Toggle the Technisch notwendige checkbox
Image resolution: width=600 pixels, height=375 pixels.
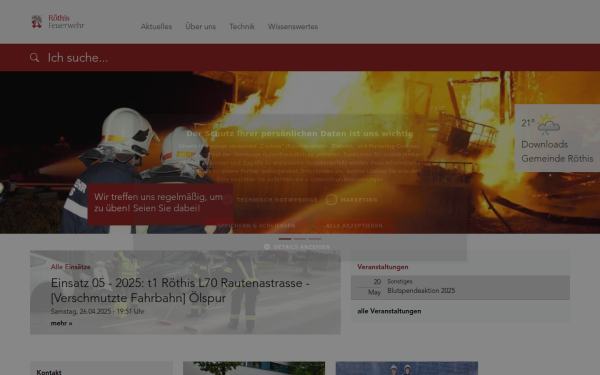228,200
